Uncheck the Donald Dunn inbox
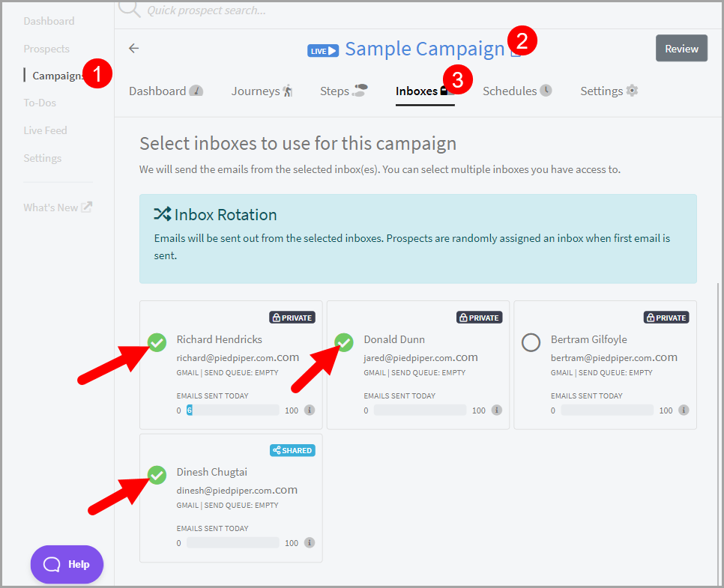 pyautogui.click(x=344, y=342)
